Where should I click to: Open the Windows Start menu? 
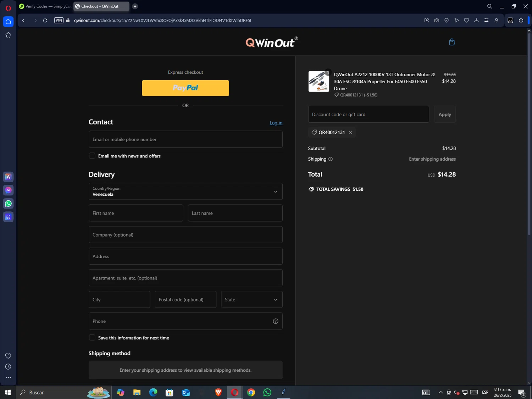point(8,393)
